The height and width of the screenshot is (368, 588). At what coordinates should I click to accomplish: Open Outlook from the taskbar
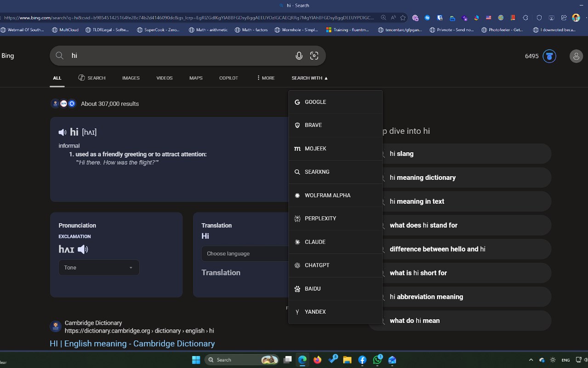click(392, 360)
